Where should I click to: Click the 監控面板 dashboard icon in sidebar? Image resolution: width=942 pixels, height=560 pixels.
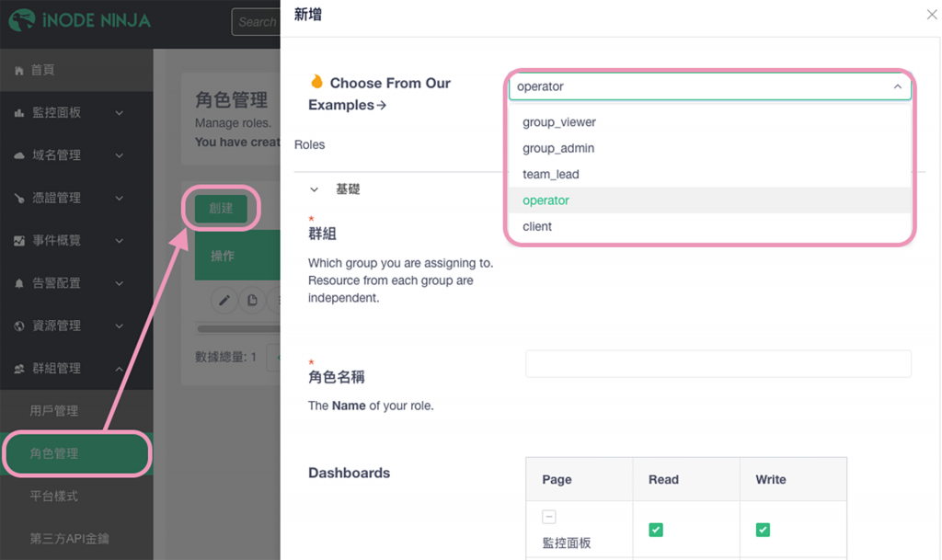point(19,113)
